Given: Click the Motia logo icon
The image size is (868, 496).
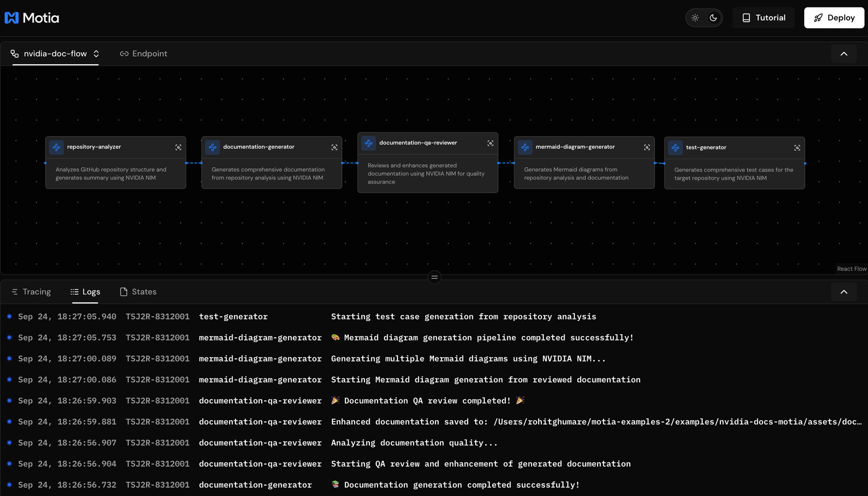Looking at the screenshot, I should click(12, 18).
